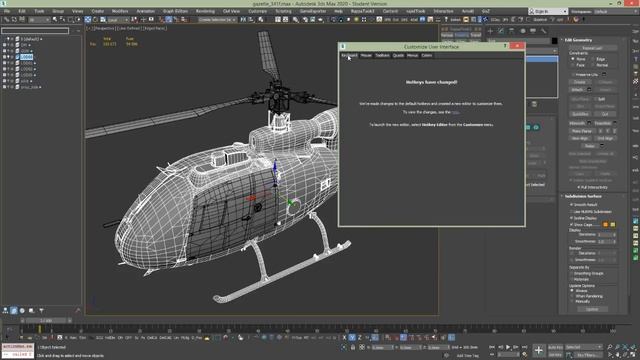The width and height of the screenshot is (640, 360).
Task: Click the Play Animation button
Action: pos(508,347)
